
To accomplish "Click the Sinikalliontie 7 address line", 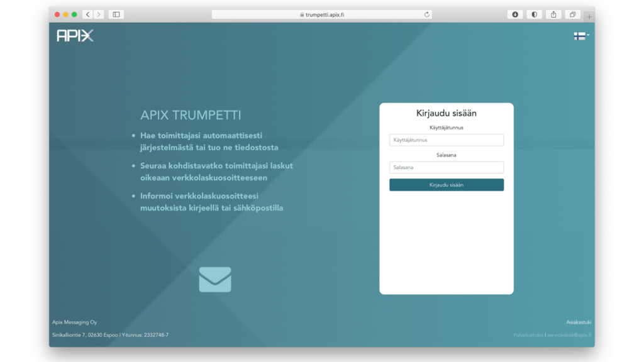I will [x=111, y=335].
